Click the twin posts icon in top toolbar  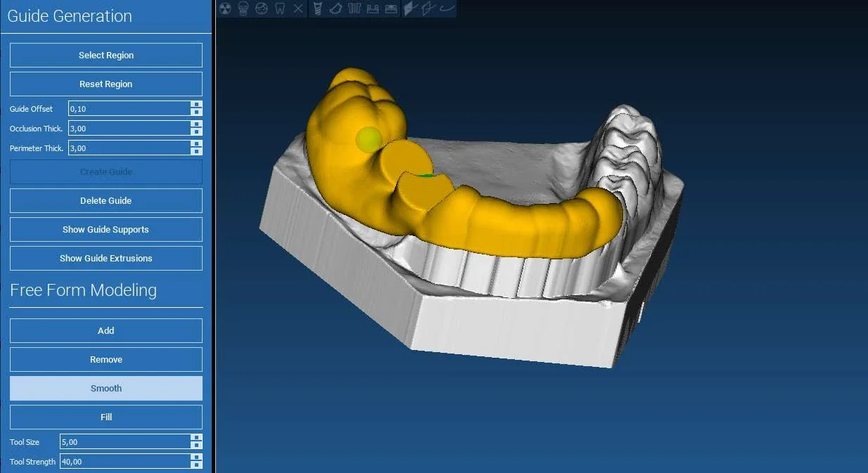click(355, 8)
